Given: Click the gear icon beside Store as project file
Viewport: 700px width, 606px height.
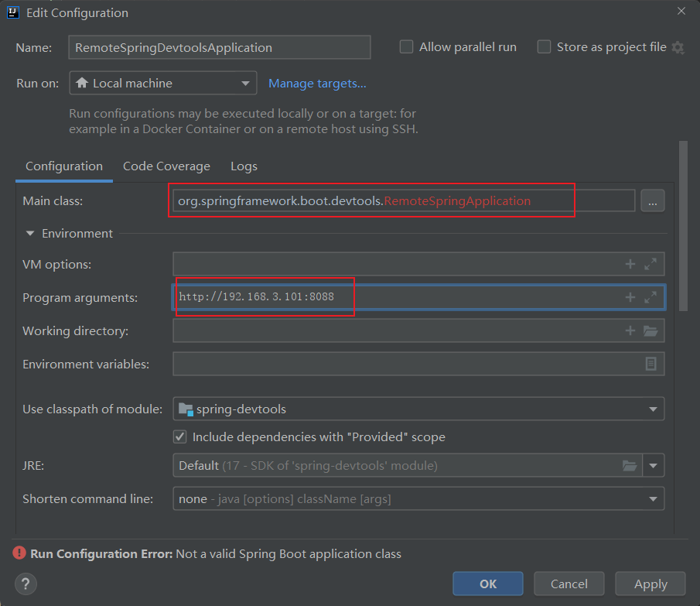Looking at the screenshot, I should [678, 47].
